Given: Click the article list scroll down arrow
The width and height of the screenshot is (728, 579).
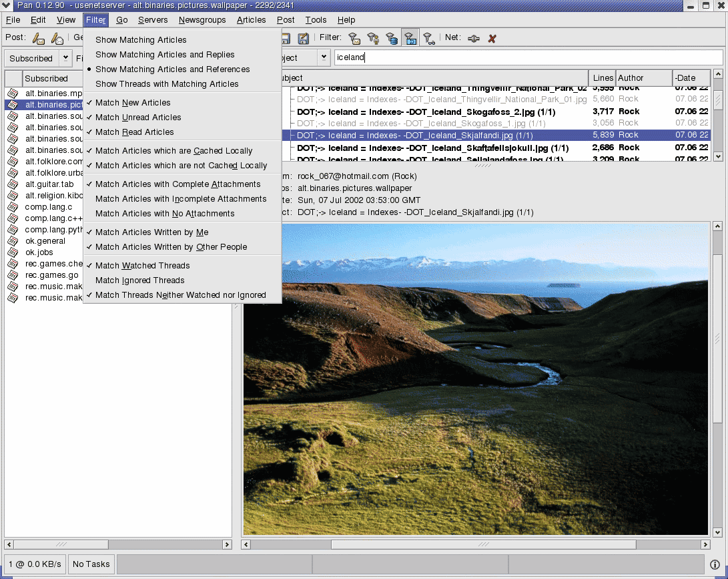Looking at the screenshot, I should pyautogui.click(x=718, y=156).
